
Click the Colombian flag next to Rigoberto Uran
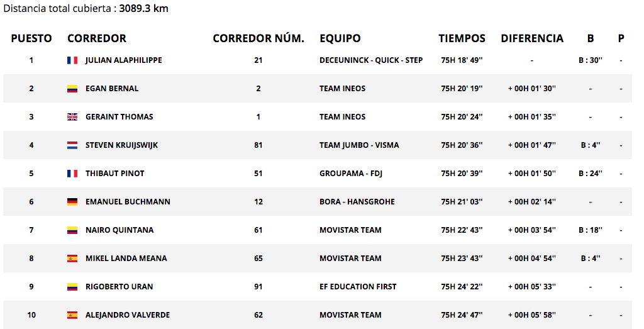(x=72, y=287)
